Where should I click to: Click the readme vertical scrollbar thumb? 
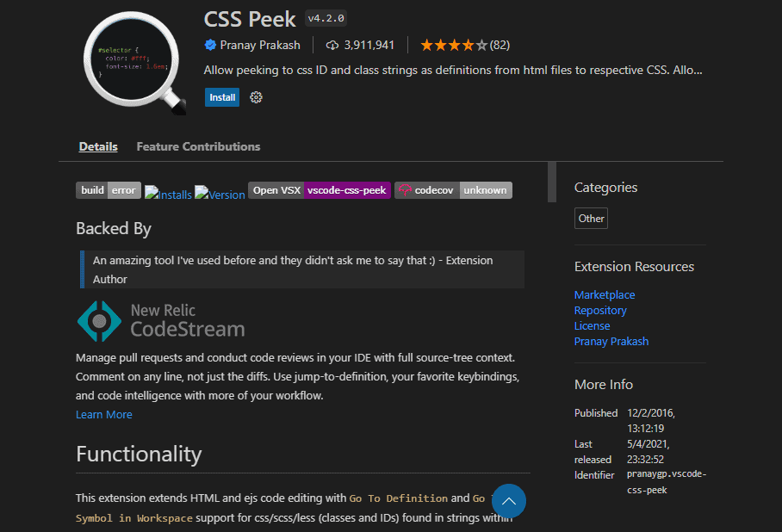click(x=551, y=182)
